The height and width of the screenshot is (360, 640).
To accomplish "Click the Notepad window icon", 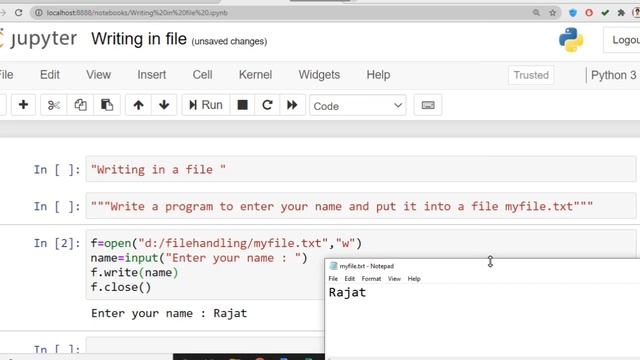I will point(333,266).
